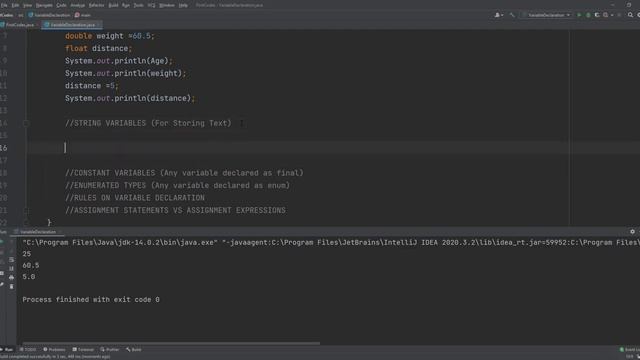Click the '//STRING VARIABLES' comment line
The image size is (640, 360).
(148, 123)
